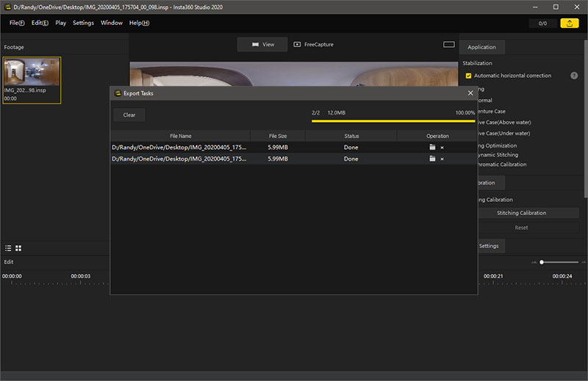Click the Stabilization section label

point(477,63)
